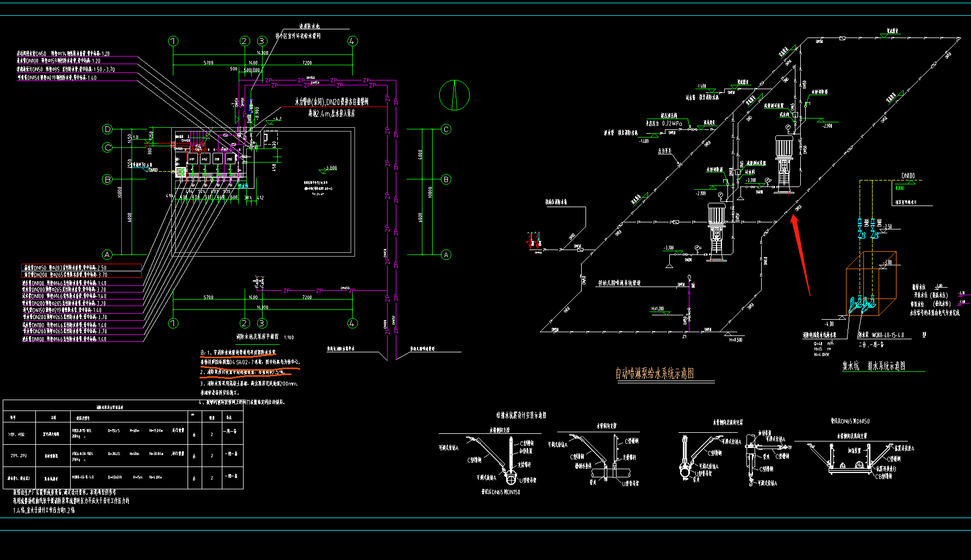
Task: Click the '-2.50' elevation label by the cyan valves
Action: point(888,227)
